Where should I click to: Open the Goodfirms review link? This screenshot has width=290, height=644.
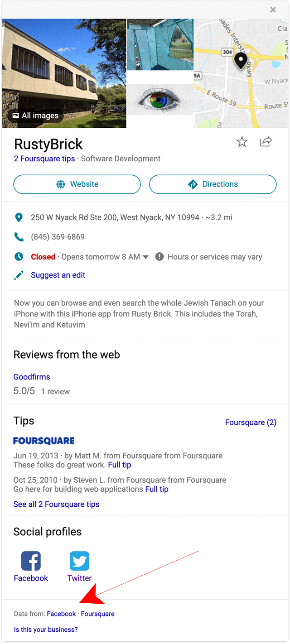[32, 377]
